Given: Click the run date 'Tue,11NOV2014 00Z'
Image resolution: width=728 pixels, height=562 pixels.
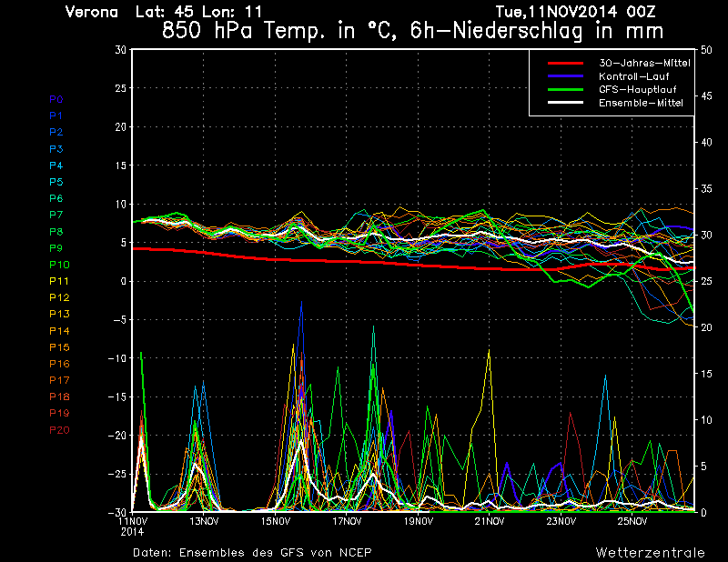Looking at the screenshot, I should coord(576,11).
